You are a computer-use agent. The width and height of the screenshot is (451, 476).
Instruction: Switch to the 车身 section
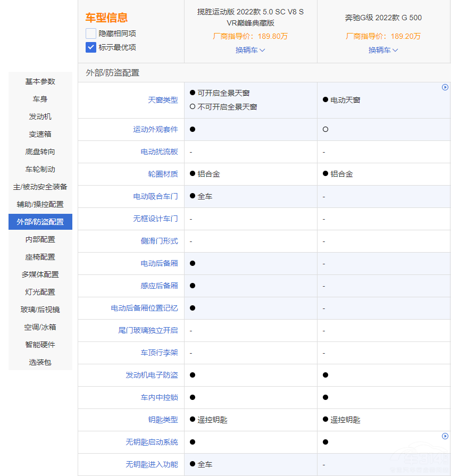pos(39,99)
